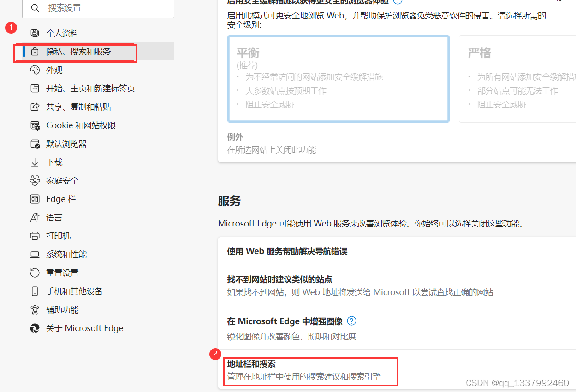The height and width of the screenshot is (392, 576).
Task: Click the 下载 download arrow icon
Action: click(x=35, y=162)
